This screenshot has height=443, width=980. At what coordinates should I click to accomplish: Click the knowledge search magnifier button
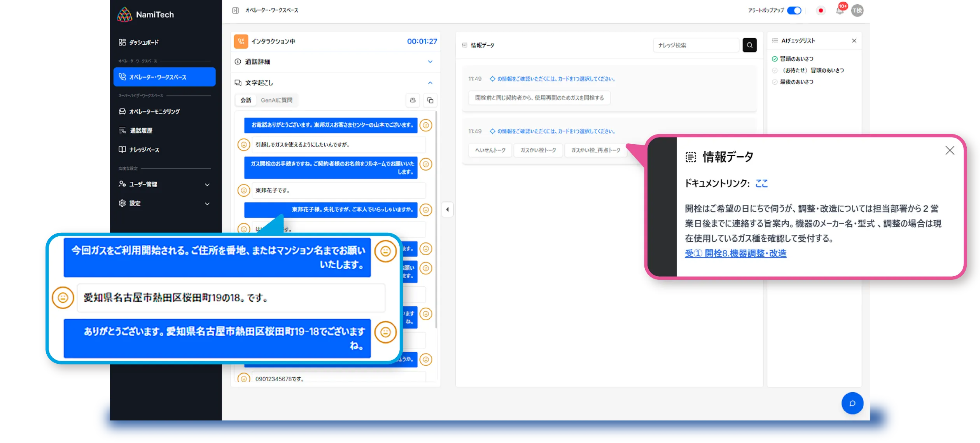coord(749,45)
